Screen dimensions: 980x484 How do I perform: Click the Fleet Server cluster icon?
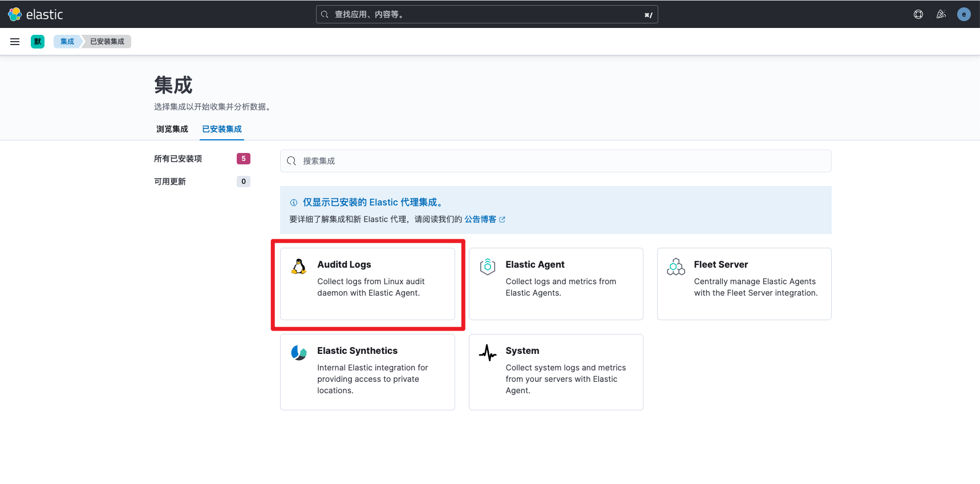click(x=676, y=267)
